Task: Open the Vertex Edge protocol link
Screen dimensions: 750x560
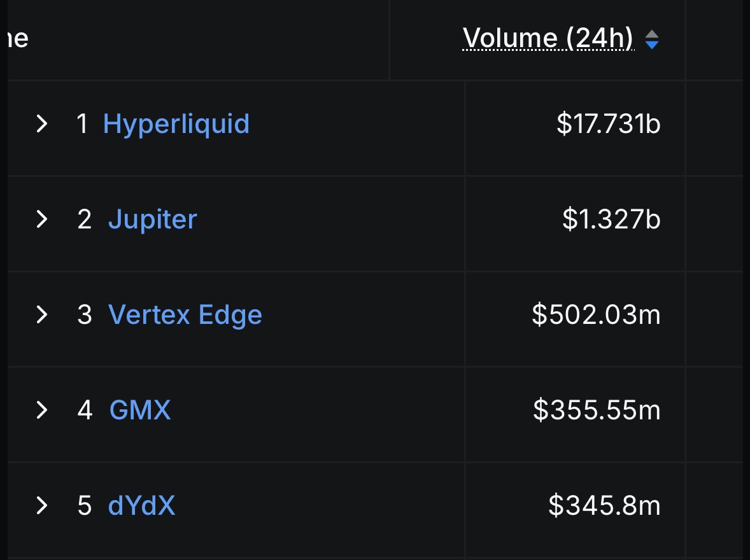Action: click(x=185, y=315)
